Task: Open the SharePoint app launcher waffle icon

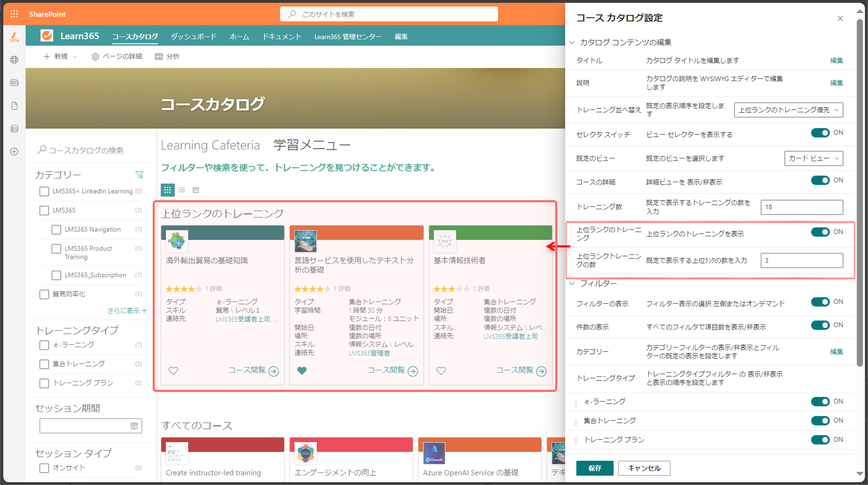Action: tap(14, 14)
